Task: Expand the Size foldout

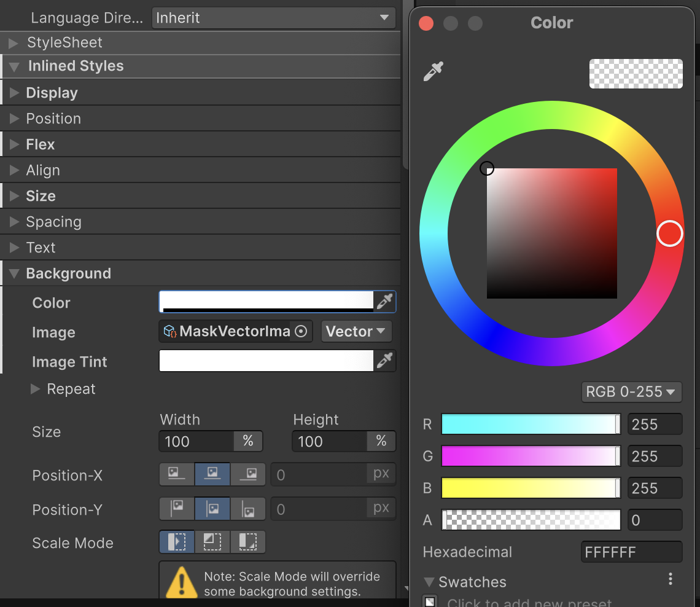Action: [14, 195]
